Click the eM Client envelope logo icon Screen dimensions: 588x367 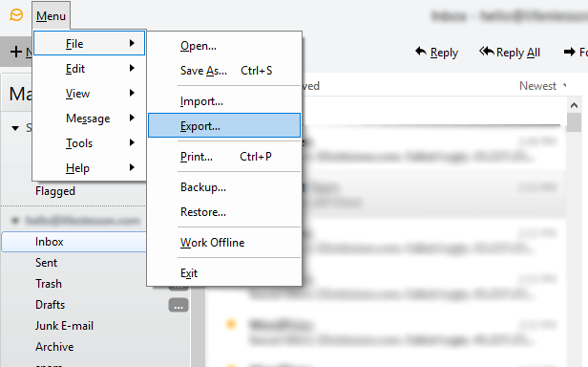16,15
